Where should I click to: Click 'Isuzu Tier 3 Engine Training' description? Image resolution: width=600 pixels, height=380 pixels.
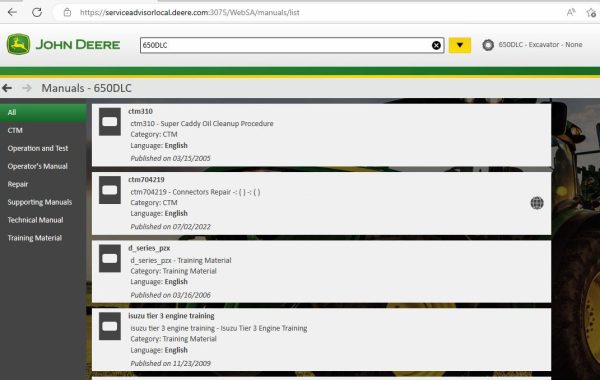point(264,328)
